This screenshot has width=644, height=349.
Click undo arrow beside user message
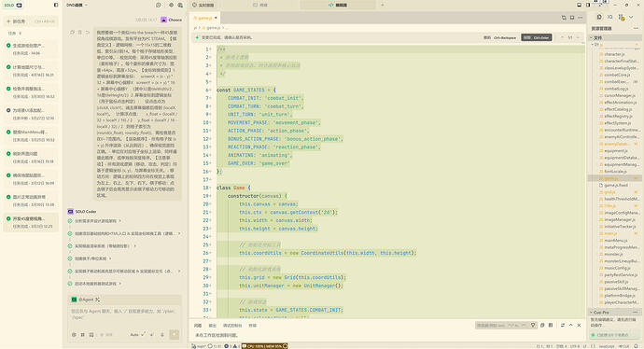88,32
